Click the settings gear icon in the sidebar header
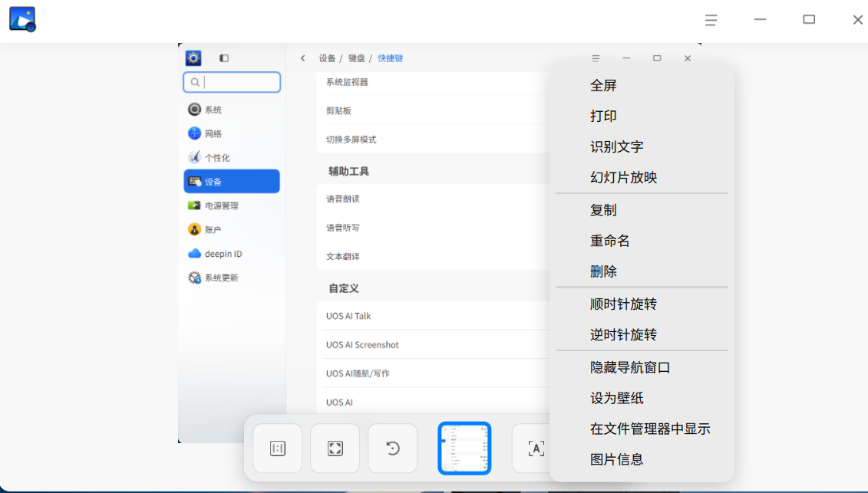 pos(193,58)
